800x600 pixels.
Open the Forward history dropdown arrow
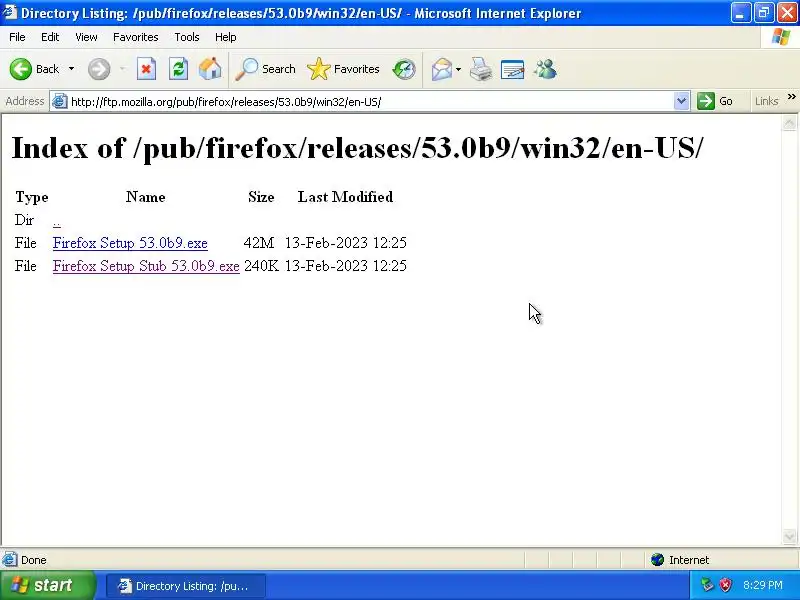122,69
